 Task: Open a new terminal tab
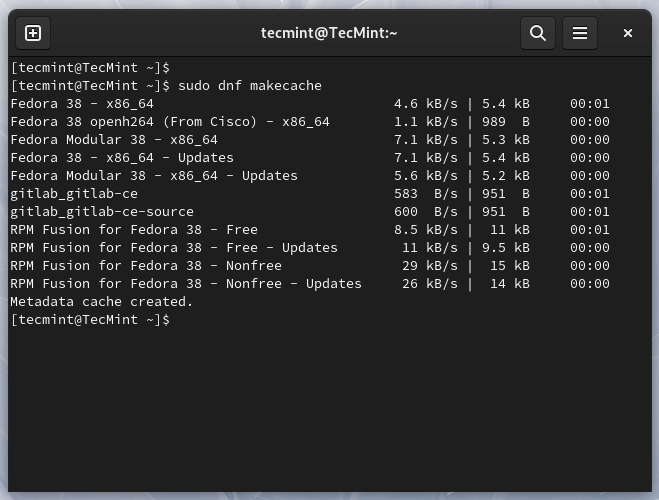33,33
